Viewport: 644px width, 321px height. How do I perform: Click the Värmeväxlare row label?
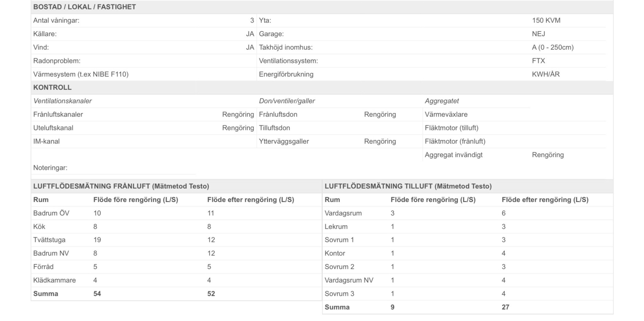click(446, 115)
